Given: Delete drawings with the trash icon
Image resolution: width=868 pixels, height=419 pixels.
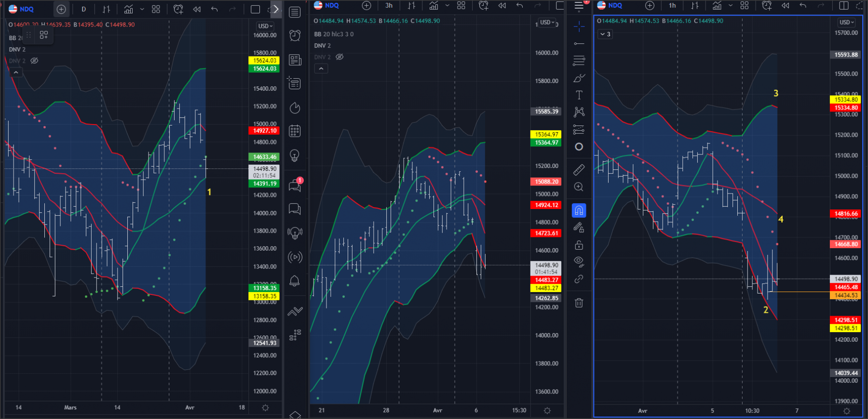Looking at the screenshot, I should 579,303.
